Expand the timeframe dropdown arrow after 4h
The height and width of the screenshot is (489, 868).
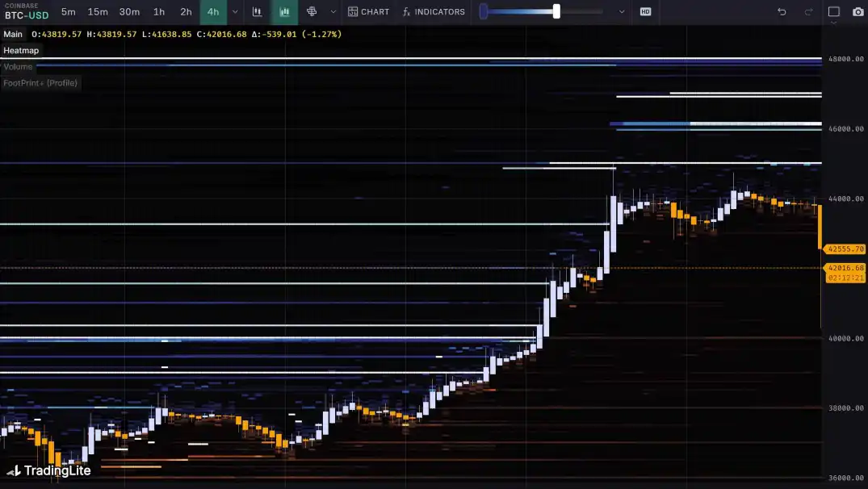(235, 12)
